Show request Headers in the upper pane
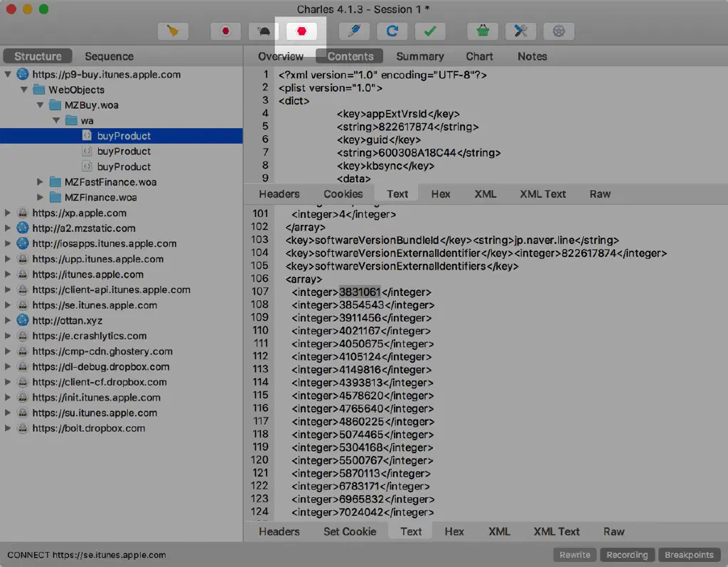This screenshot has width=728, height=567. pyautogui.click(x=279, y=194)
